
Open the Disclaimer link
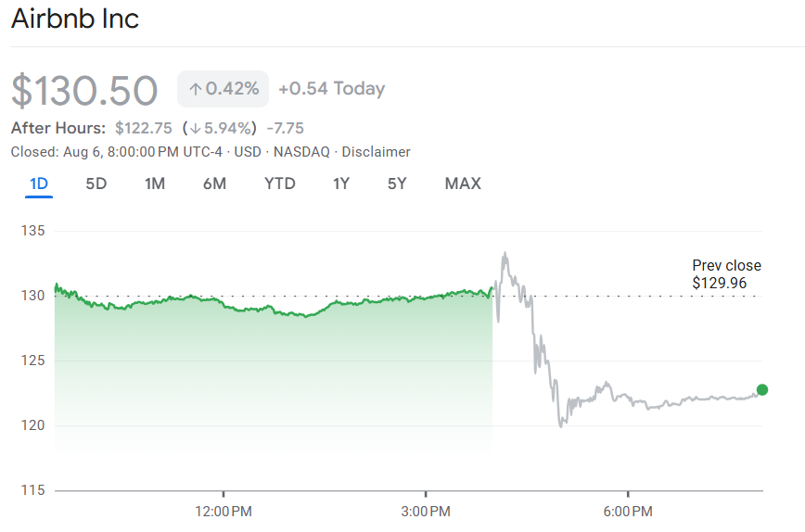[x=377, y=152]
